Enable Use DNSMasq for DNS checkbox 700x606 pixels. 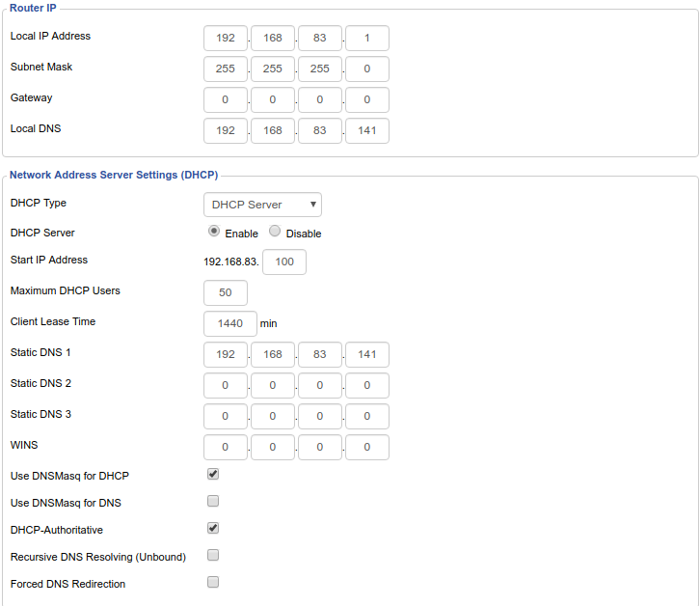(213, 502)
